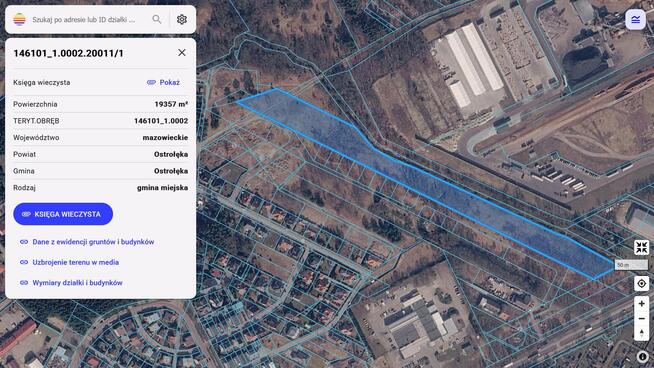Click the exit fullscreen arrows icon
Viewport: 654px width, 368px height.
[641, 247]
